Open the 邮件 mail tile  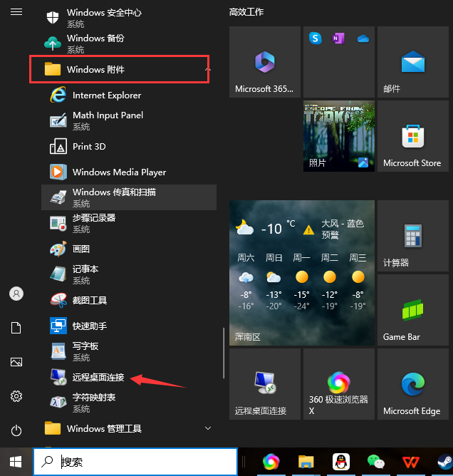412,63
